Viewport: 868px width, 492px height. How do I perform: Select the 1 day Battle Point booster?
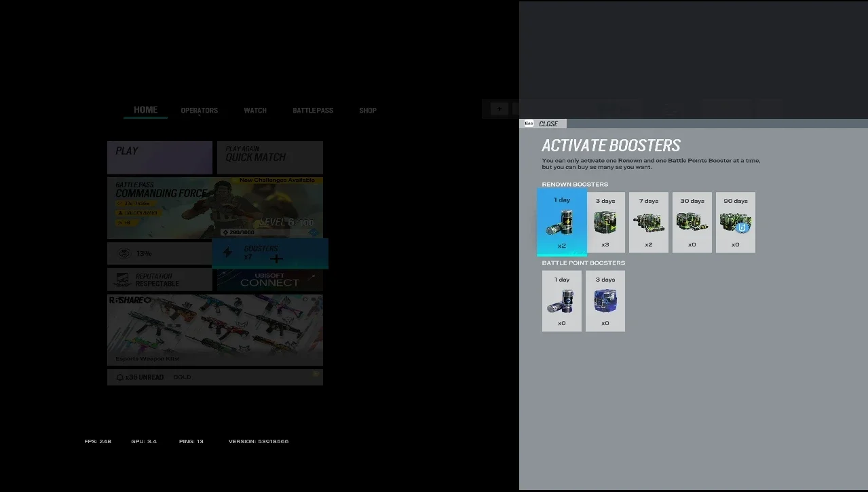(562, 301)
